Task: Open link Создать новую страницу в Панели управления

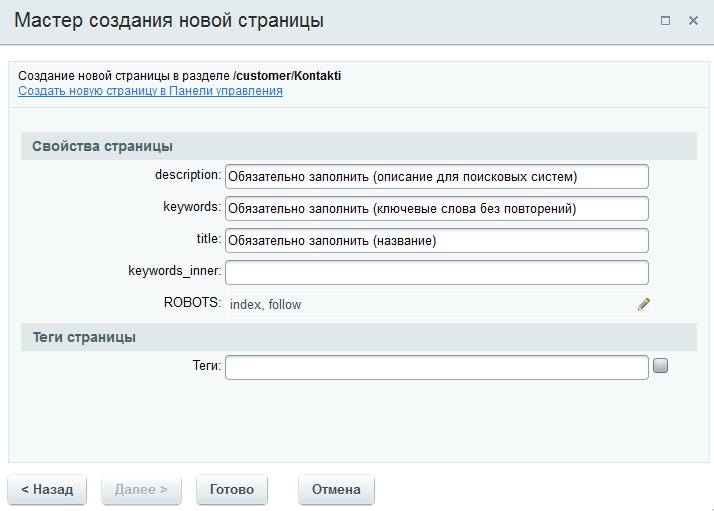Action: (x=150, y=91)
